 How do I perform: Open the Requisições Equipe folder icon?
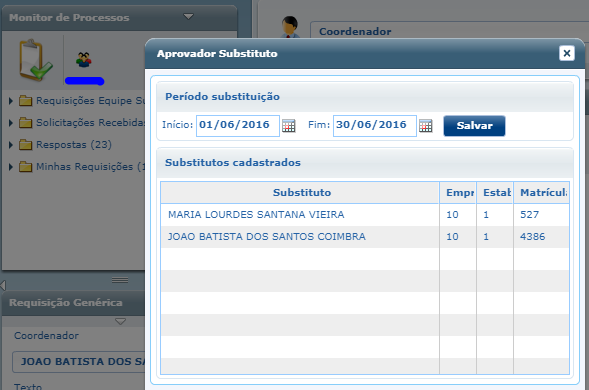(26, 101)
